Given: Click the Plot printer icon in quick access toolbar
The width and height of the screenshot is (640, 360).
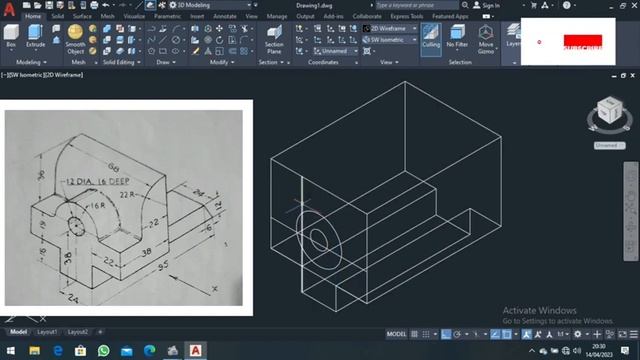Looking at the screenshot, I should 94,5.
